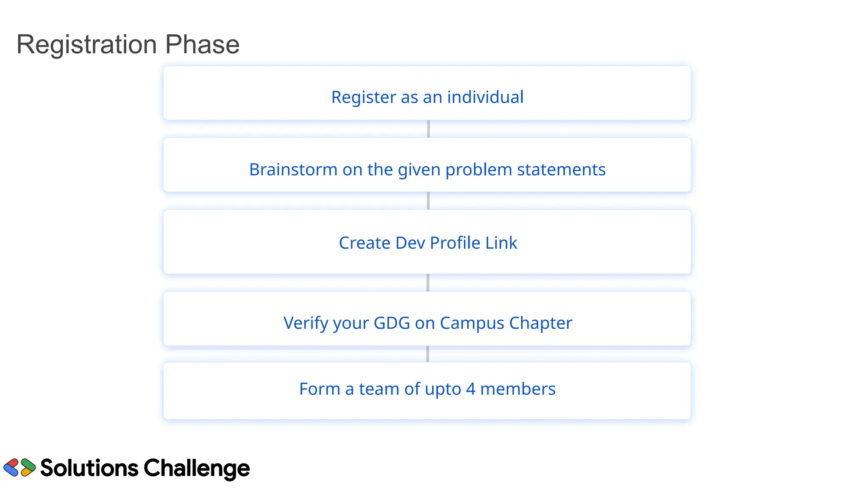Viewport: 868px width, 488px height.
Task: Click connector line between Brainstorm and Create Dev Profile
Action: tap(428, 201)
